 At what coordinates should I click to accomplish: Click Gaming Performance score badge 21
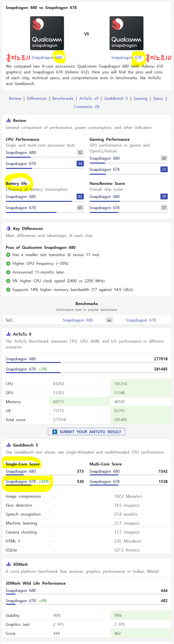point(164,170)
